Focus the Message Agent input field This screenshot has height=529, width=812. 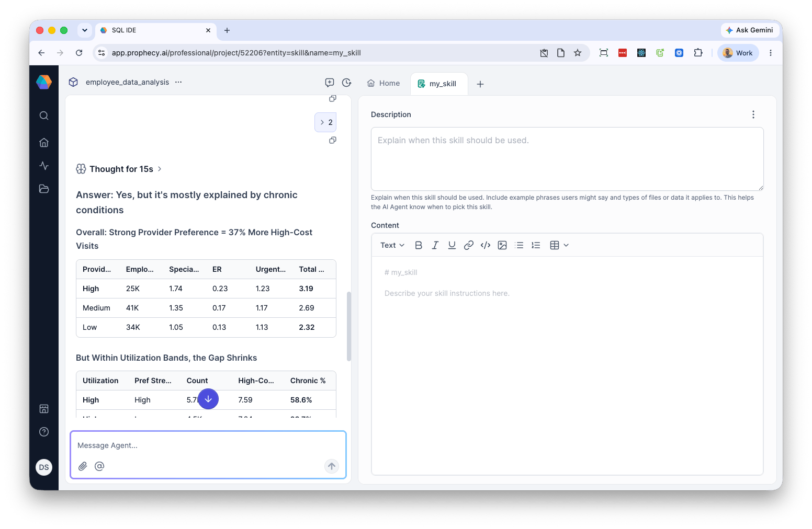pyautogui.click(x=208, y=445)
